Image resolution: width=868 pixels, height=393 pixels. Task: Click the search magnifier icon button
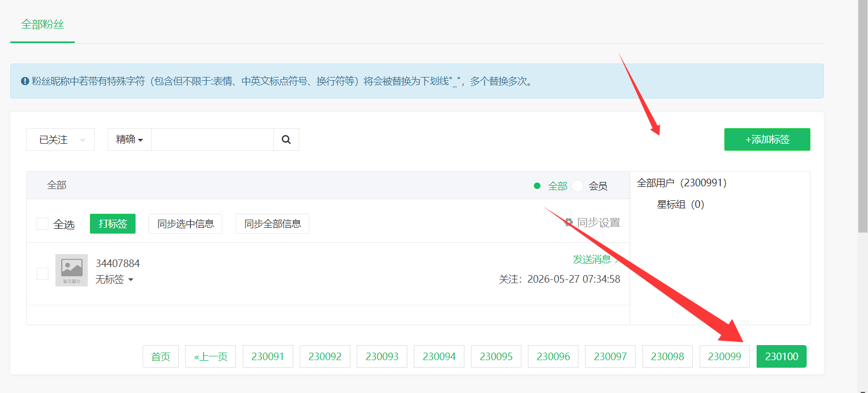[286, 139]
